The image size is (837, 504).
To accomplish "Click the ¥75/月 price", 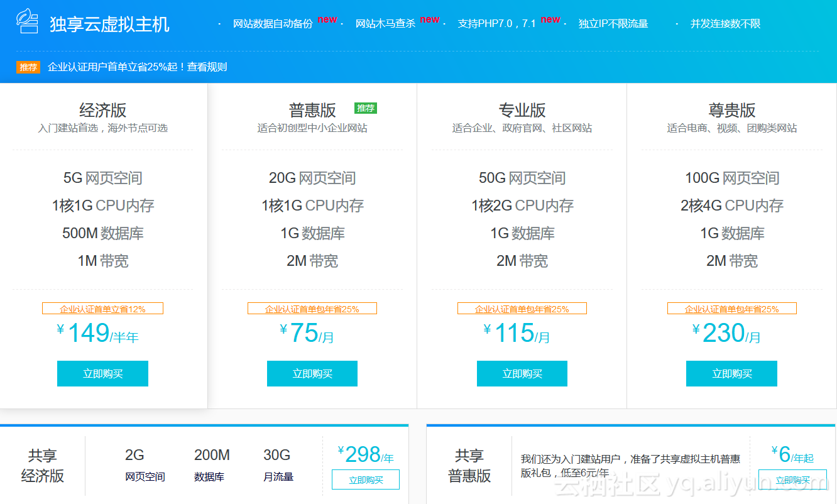I will (x=307, y=333).
